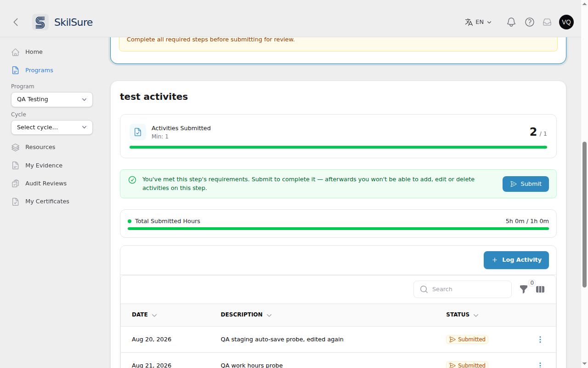Image resolution: width=588 pixels, height=368 pixels.
Task: Click the Home house icon
Action: point(16,52)
